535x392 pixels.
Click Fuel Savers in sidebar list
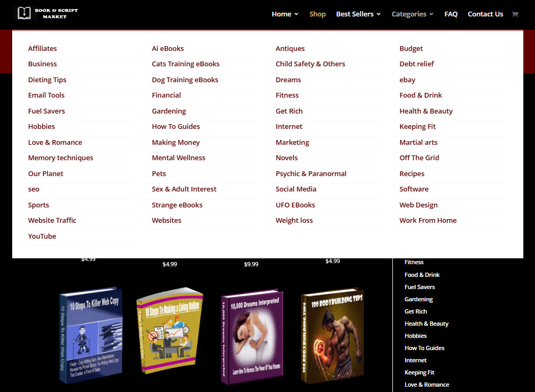[x=419, y=287]
